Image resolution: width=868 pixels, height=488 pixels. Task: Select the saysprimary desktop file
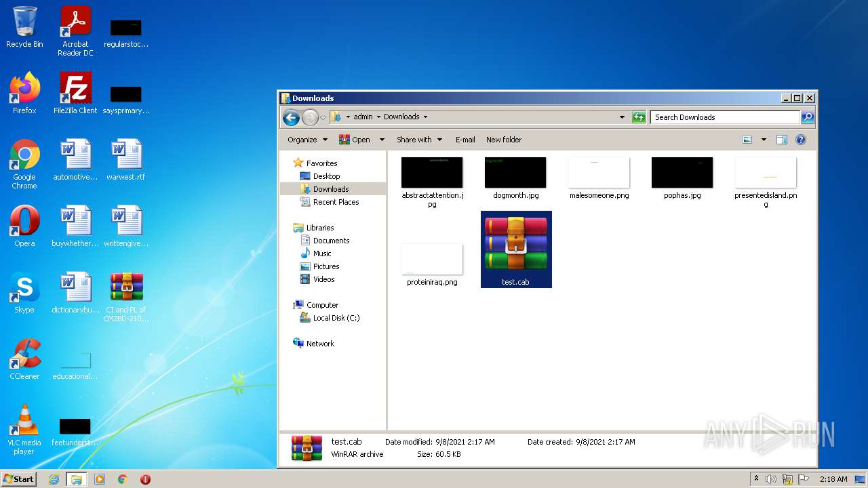pyautogui.click(x=126, y=100)
